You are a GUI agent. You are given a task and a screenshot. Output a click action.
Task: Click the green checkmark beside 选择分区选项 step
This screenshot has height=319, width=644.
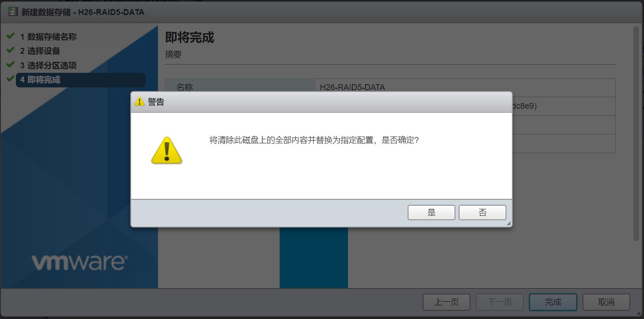point(10,65)
